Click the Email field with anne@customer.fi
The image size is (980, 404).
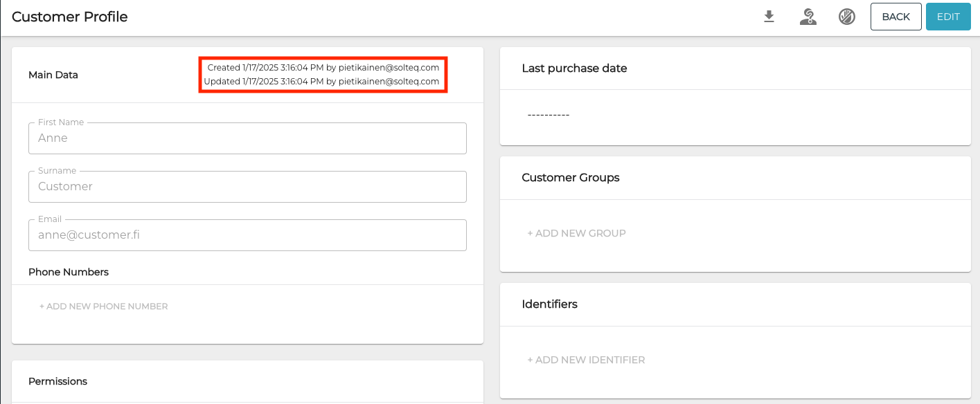coord(247,235)
